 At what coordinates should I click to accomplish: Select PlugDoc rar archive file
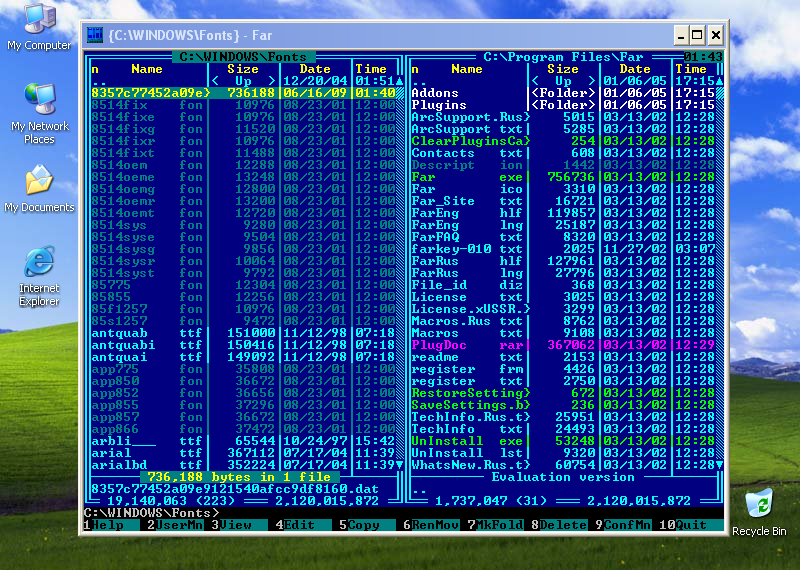pyautogui.click(x=563, y=345)
